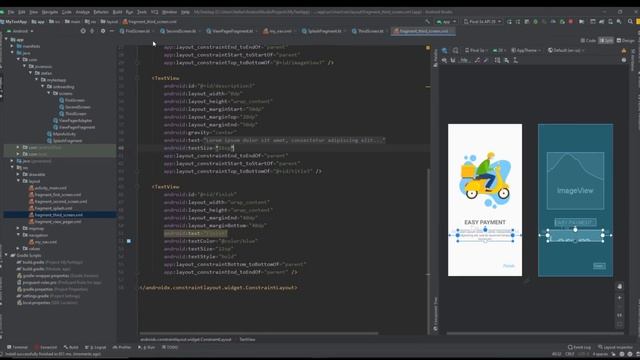The image size is (640, 360).
Task: Hide the project panel with the minus icon
Action: coord(112,31)
